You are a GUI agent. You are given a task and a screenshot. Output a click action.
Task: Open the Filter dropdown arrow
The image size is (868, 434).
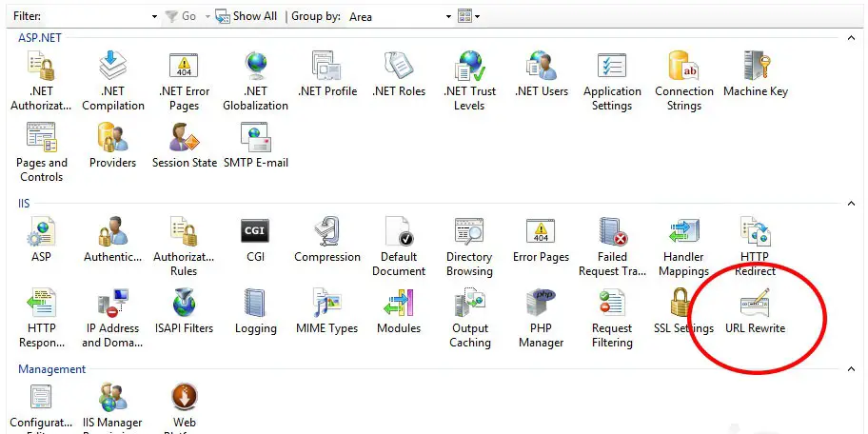tap(154, 16)
